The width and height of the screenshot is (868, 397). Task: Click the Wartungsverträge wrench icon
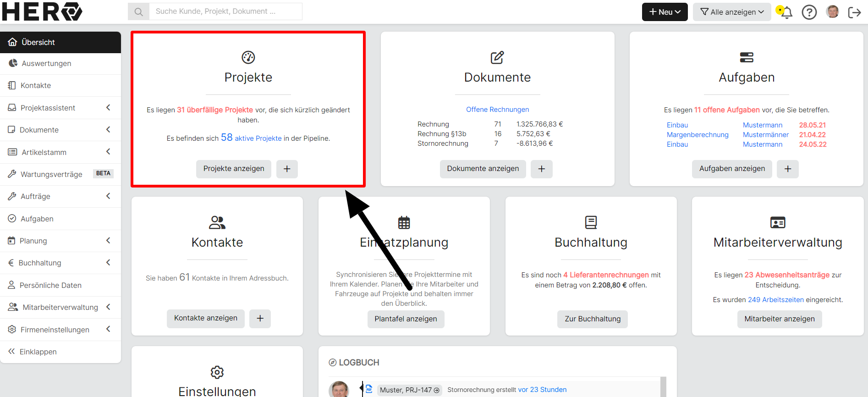(x=12, y=174)
